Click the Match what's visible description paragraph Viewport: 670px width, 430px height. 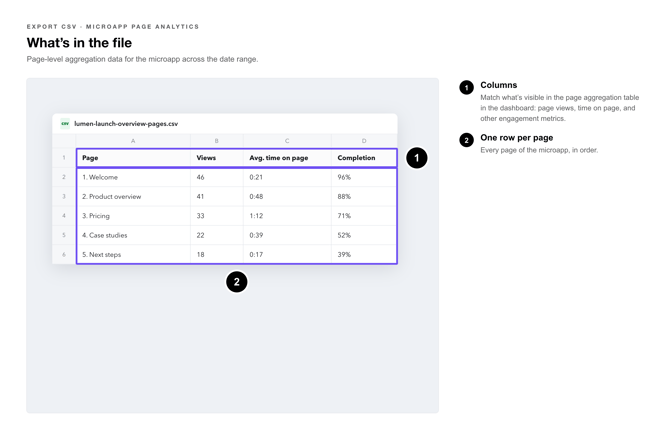pos(560,108)
